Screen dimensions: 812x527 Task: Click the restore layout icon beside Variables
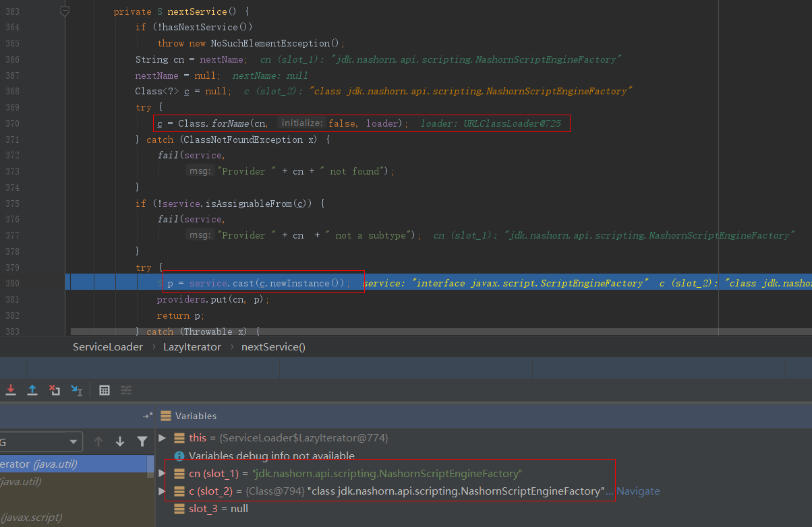pos(148,416)
